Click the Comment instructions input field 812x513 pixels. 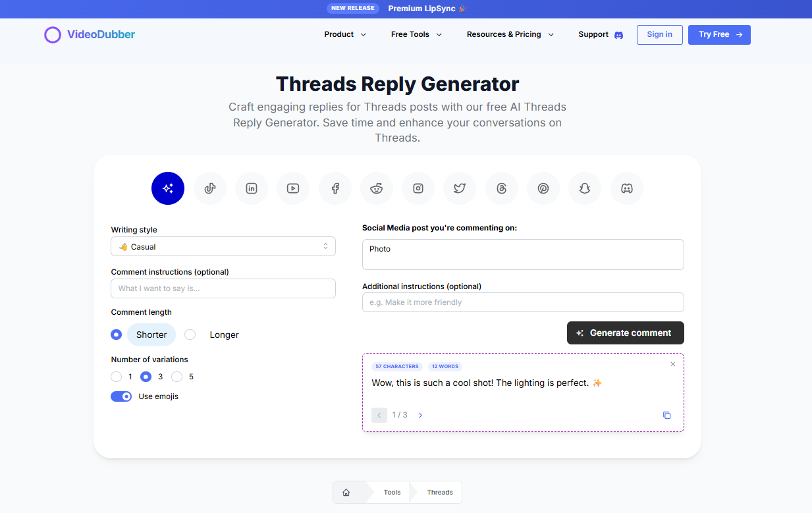(x=223, y=288)
